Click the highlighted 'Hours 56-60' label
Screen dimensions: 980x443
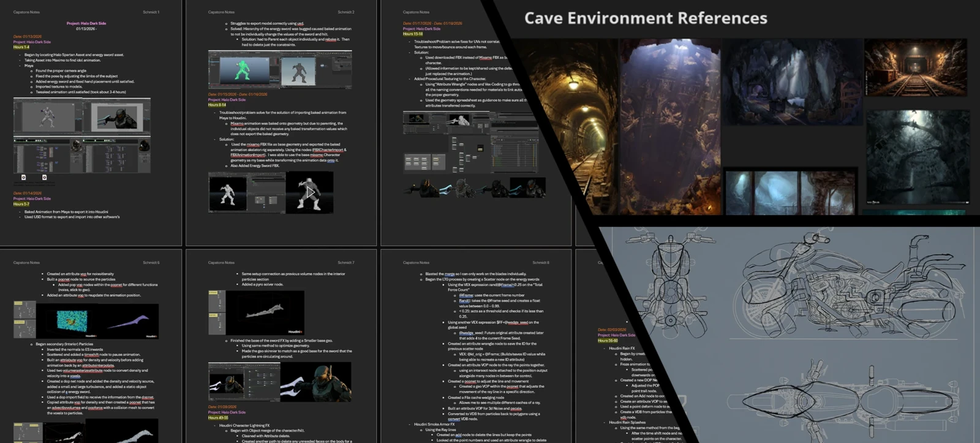(608, 340)
